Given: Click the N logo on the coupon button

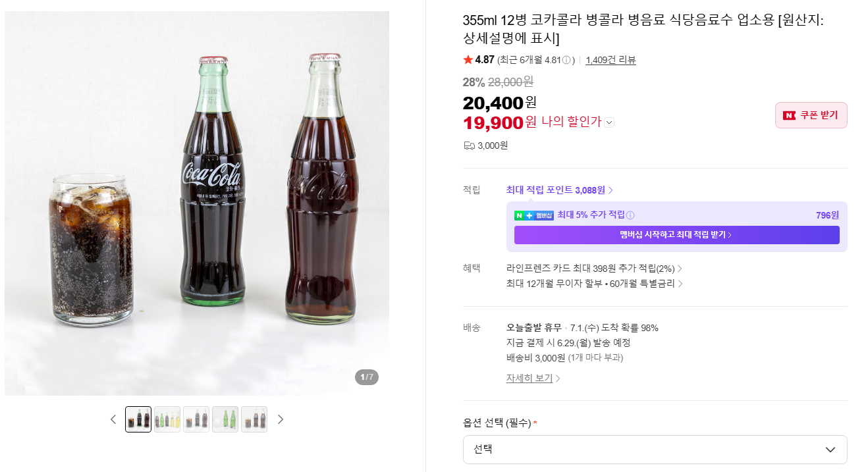Looking at the screenshot, I should coord(789,115).
